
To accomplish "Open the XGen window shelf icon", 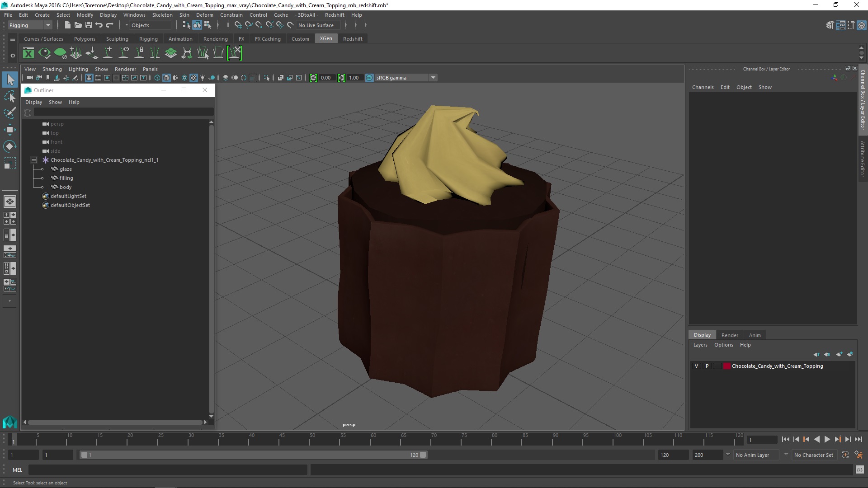I will click(x=28, y=53).
